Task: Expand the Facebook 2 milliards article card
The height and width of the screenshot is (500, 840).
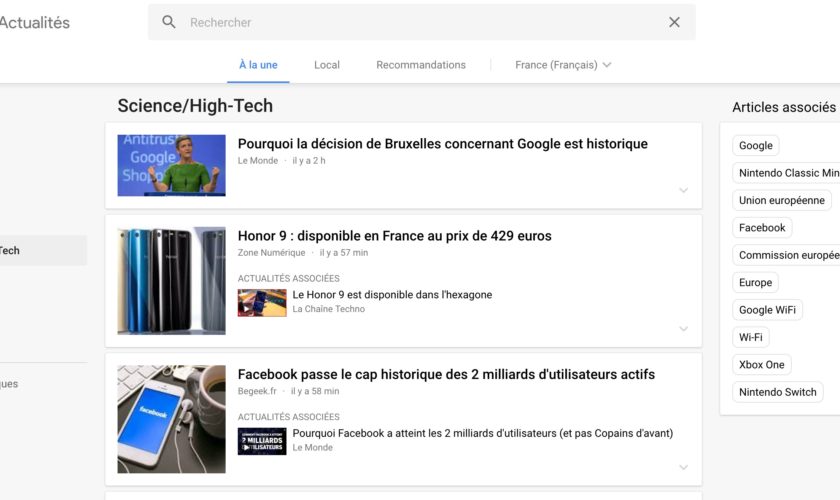Action: [x=684, y=467]
